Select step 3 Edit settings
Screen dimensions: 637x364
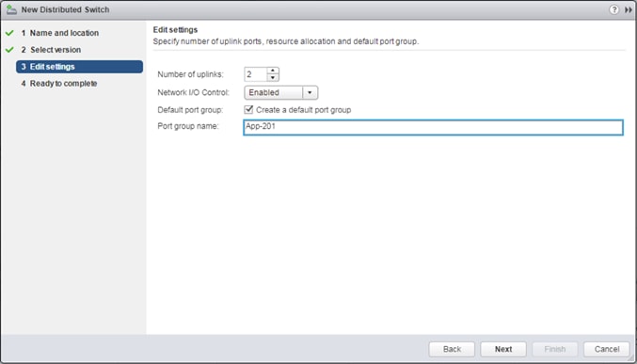pos(79,67)
